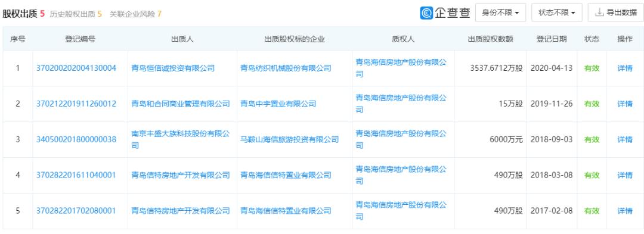Open 青岛海信房地产股份有限公司 pledgee in row 5
The image size is (644, 234).
(x=401, y=211)
